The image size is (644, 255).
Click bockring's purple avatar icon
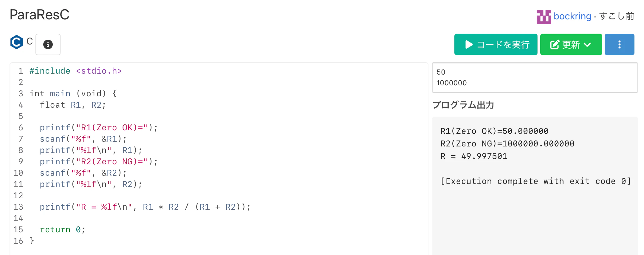544,17
